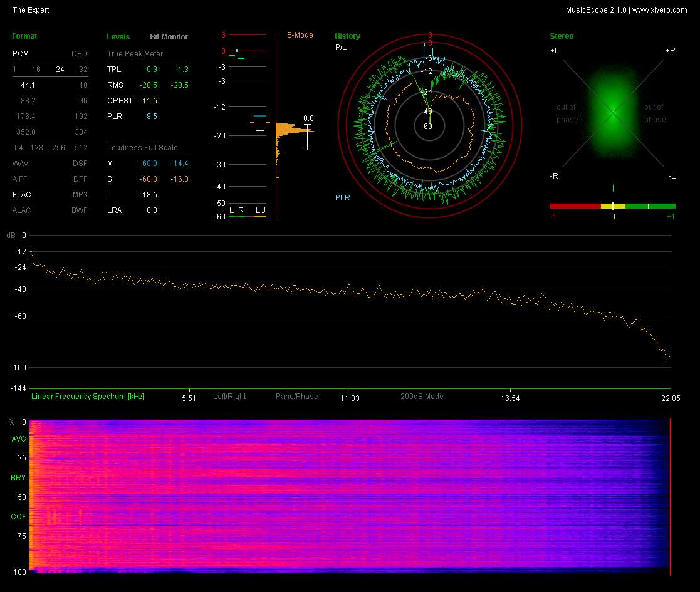
Task: Click the stereo correlation meter bar
Action: click(x=612, y=205)
